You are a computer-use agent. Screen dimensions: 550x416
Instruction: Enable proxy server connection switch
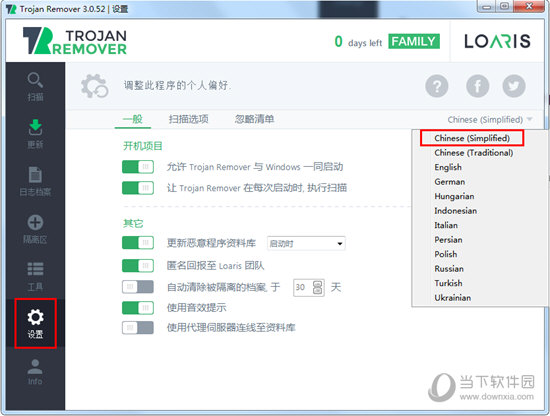point(138,328)
